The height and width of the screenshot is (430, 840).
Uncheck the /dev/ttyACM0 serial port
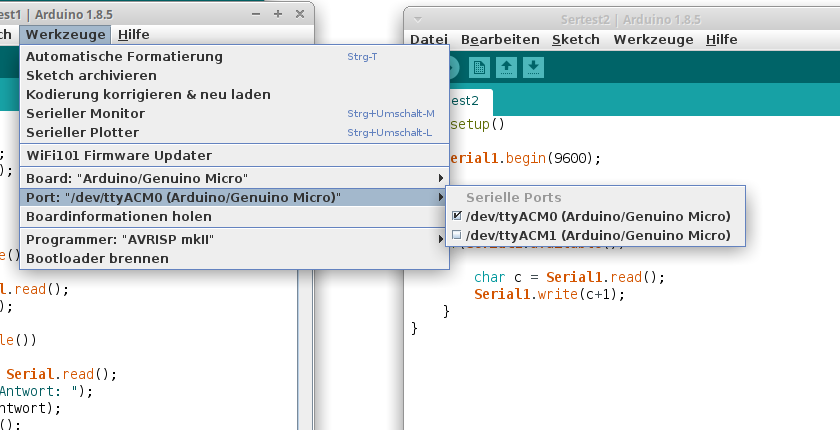pos(457,216)
